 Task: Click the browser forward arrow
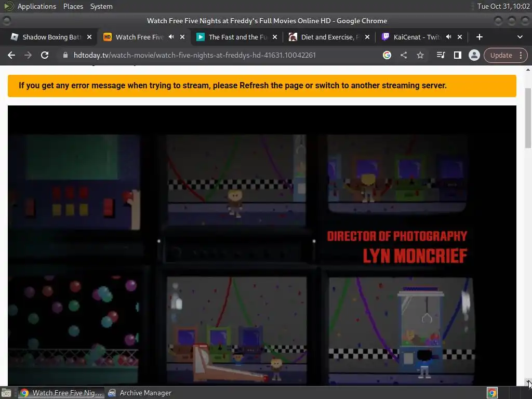28,55
